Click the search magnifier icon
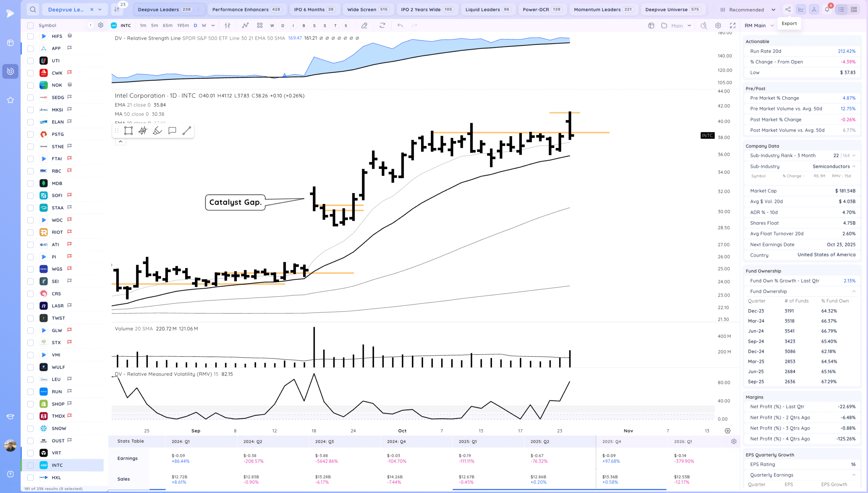This screenshot has width=868, height=493. [x=33, y=10]
